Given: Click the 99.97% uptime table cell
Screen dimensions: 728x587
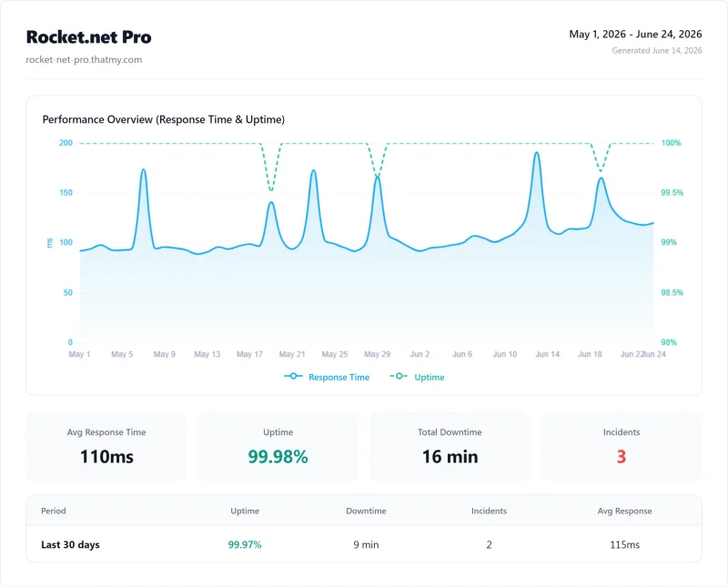Looking at the screenshot, I should click(245, 545).
